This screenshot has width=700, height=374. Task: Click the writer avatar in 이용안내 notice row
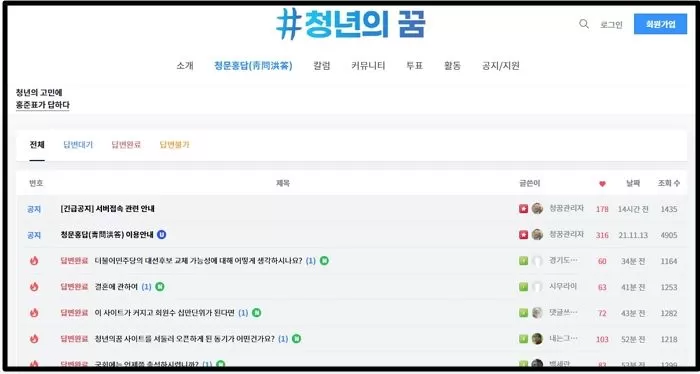pos(537,234)
